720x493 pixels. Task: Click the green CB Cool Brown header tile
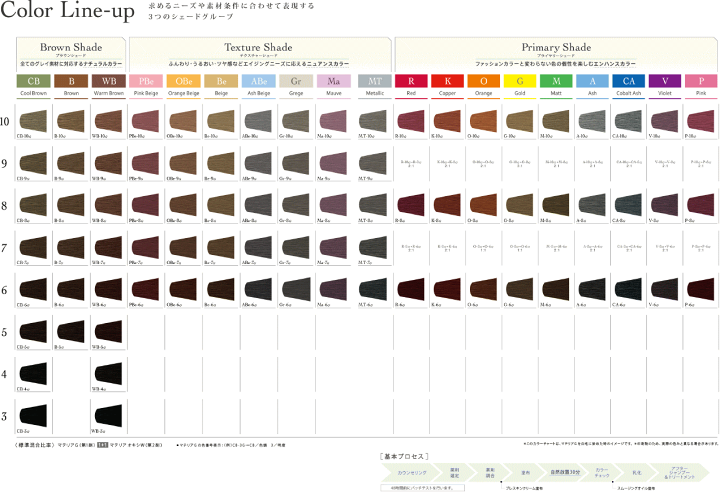click(34, 81)
